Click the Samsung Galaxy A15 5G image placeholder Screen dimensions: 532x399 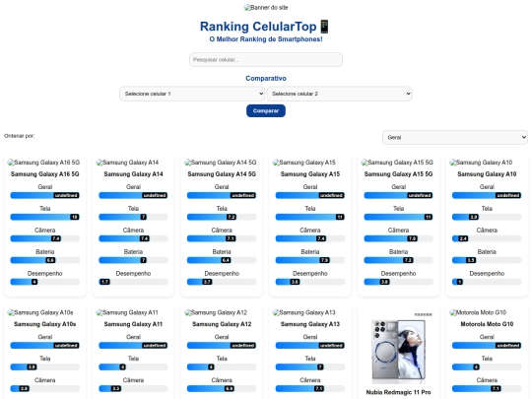(x=397, y=163)
